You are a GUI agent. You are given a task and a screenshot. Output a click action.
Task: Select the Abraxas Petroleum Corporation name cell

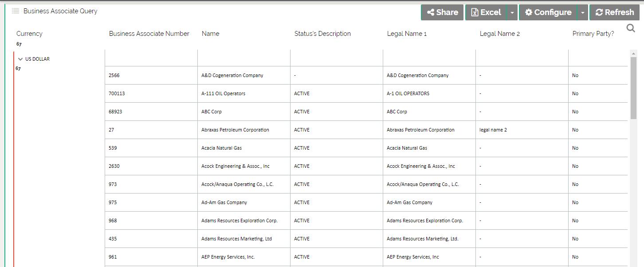235,130
